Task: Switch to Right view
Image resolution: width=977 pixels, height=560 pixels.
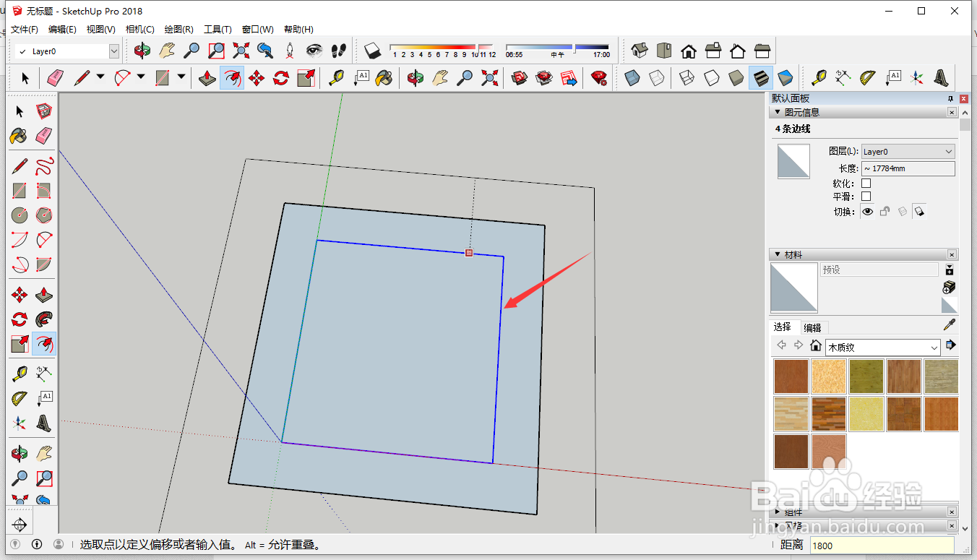Action: pos(713,51)
